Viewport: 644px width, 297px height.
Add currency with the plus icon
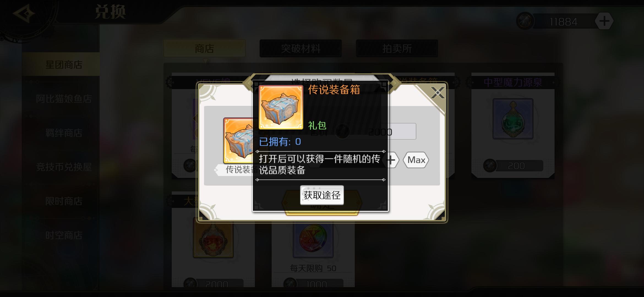604,21
